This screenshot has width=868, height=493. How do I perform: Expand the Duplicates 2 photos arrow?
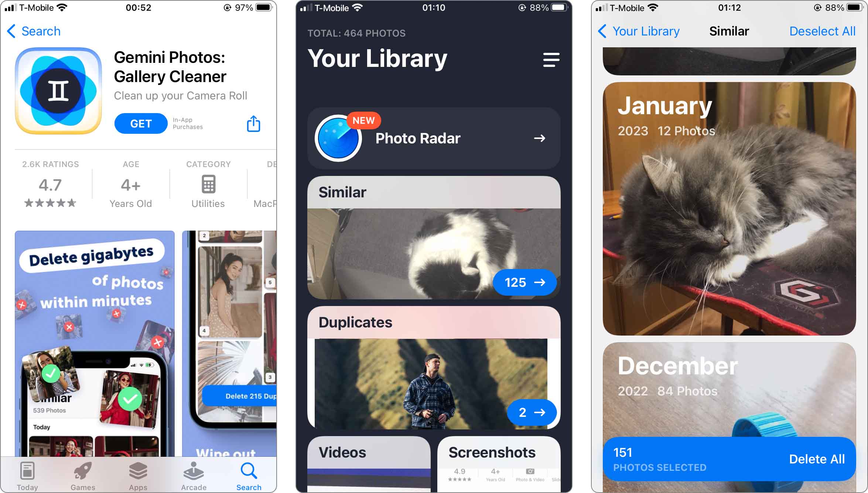coord(530,412)
